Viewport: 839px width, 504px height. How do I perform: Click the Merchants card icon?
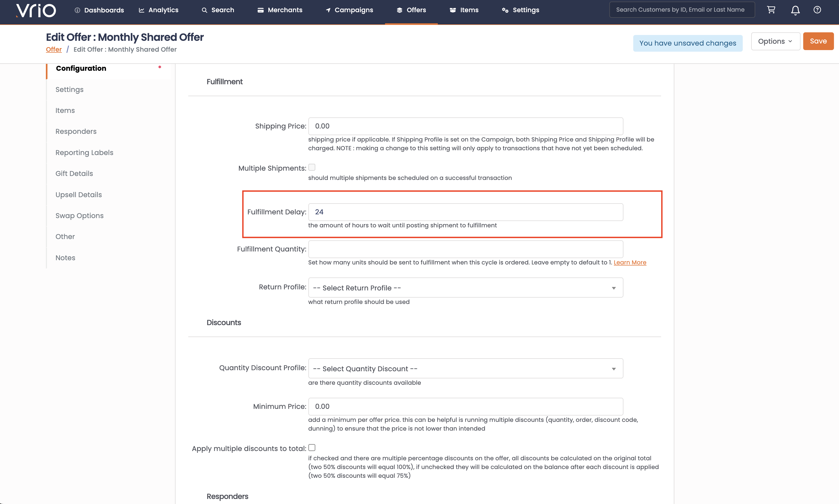(x=261, y=10)
